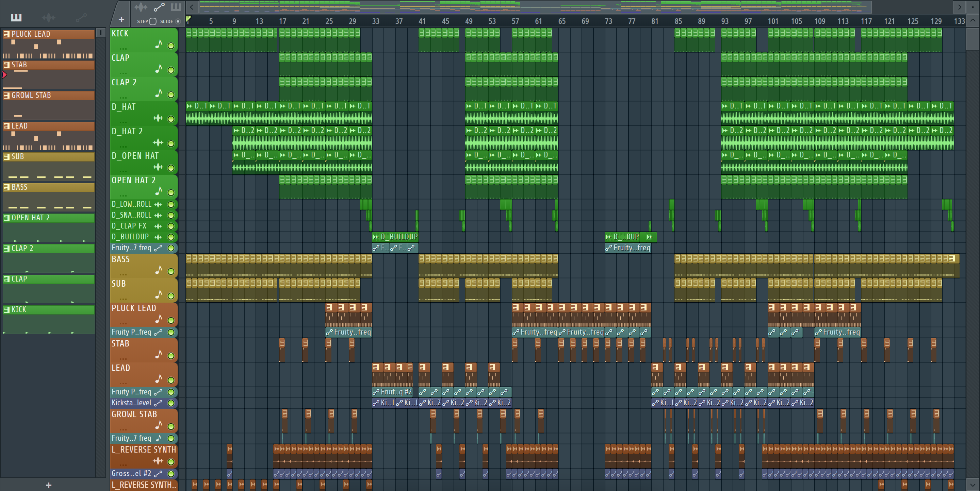Click the waveform icon on D_HAT track

tap(158, 118)
